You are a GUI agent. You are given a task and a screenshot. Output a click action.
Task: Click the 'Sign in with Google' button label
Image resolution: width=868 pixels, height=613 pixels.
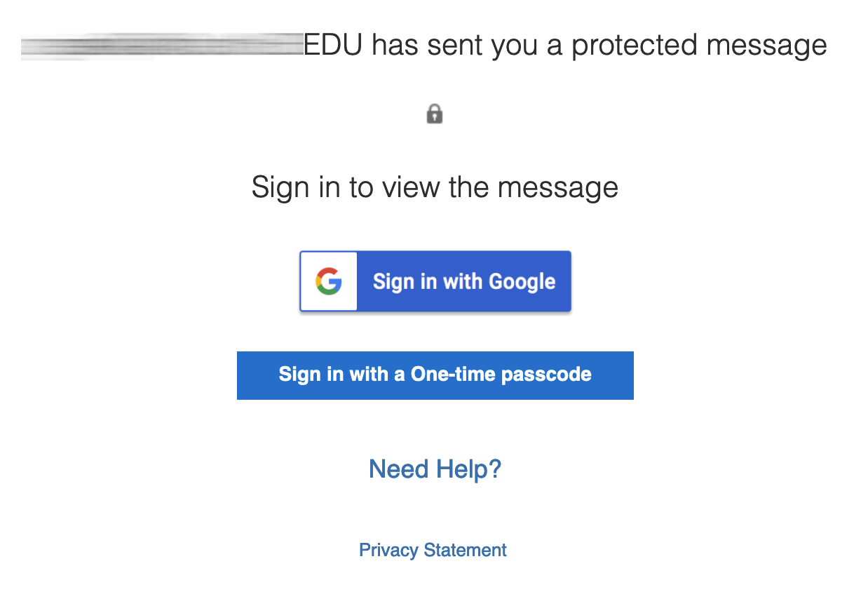(x=464, y=281)
